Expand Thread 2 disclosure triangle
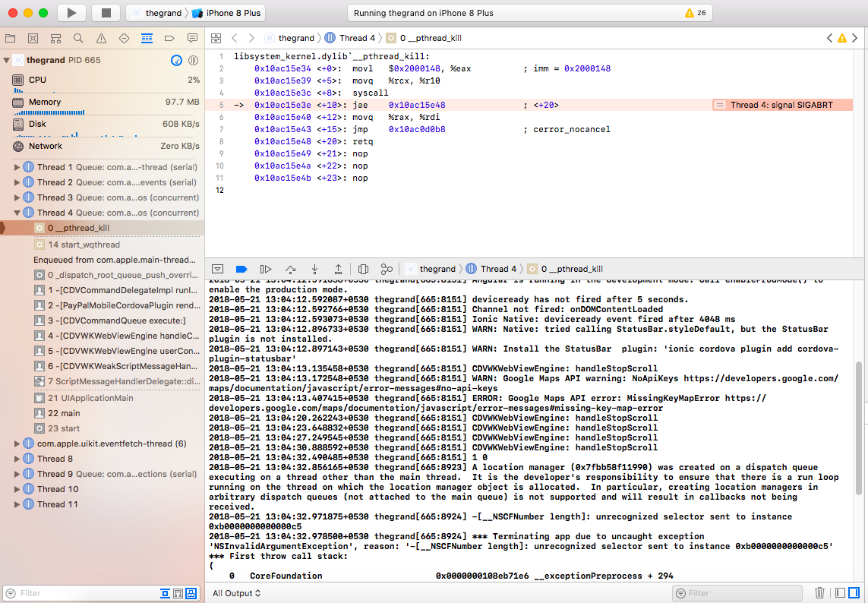The width and height of the screenshot is (868, 603). [x=17, y=182]
